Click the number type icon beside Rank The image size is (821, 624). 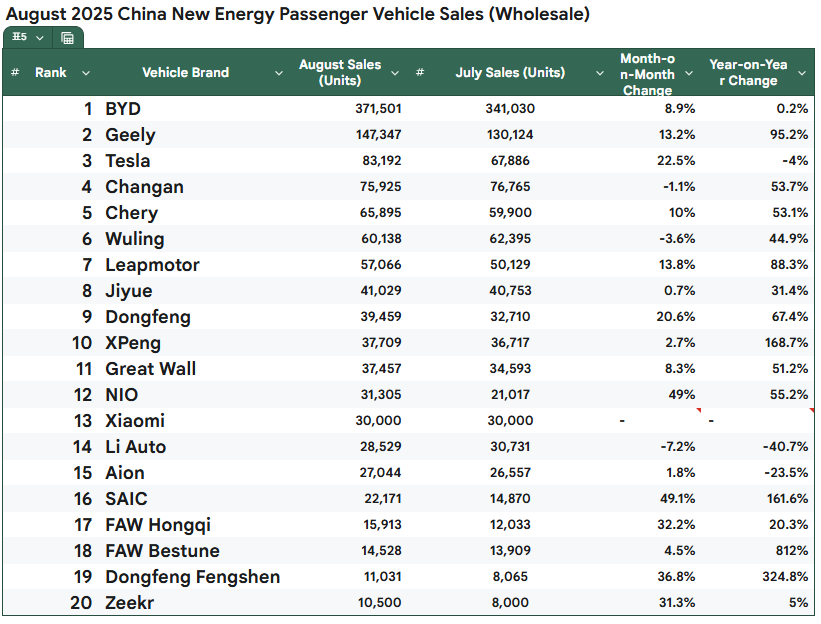15,72
